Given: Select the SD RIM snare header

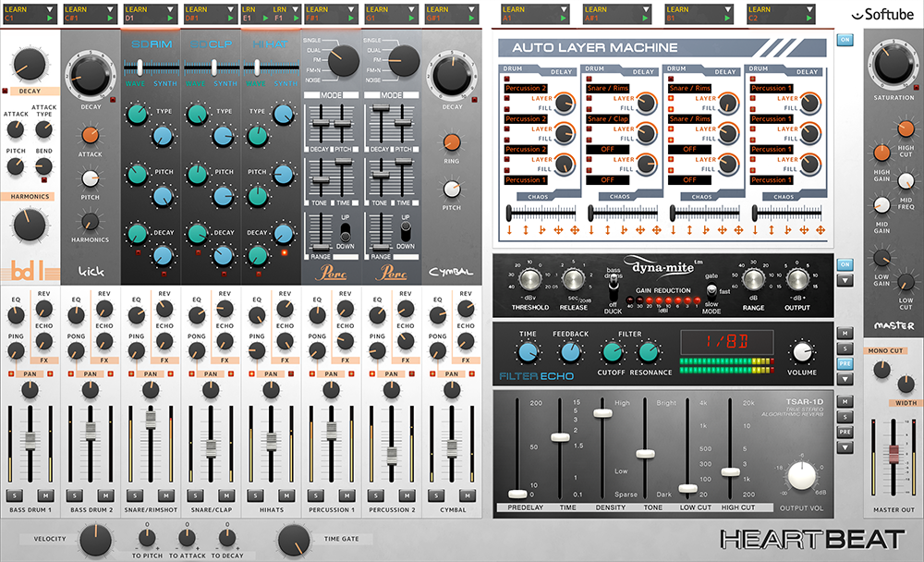Looking at the screenshot, I should (150, 44).
